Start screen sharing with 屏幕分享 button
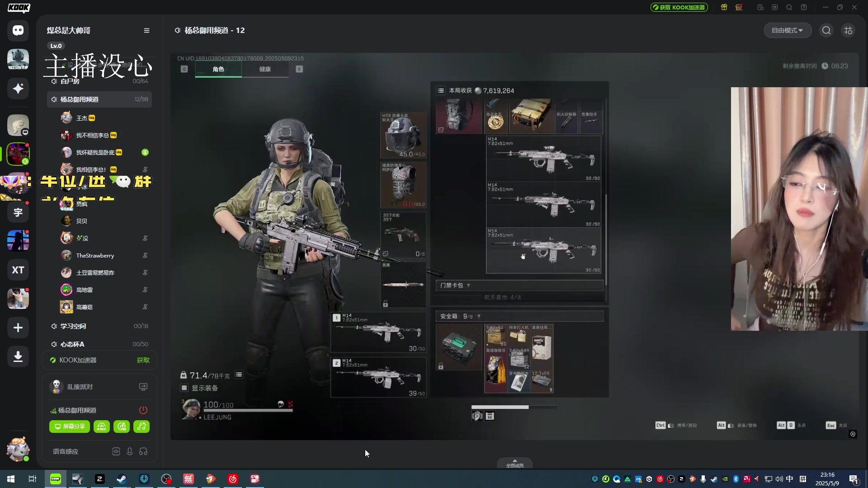 [70, 427]
